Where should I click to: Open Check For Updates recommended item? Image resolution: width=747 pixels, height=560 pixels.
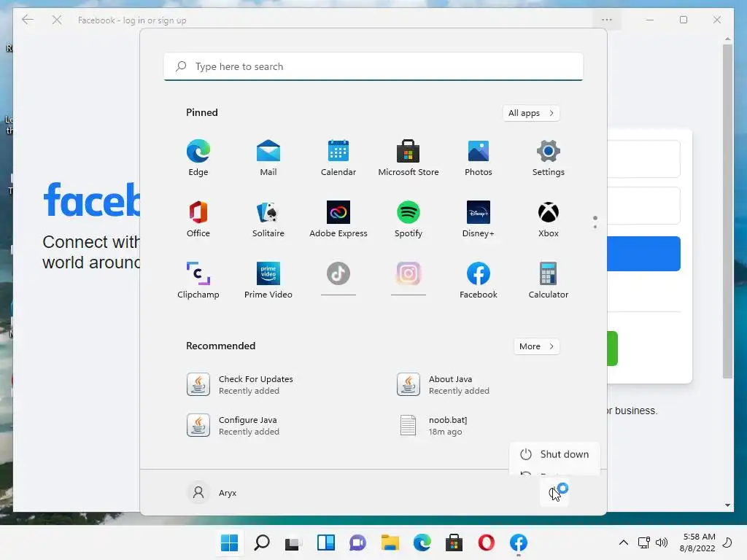(239, 385)
